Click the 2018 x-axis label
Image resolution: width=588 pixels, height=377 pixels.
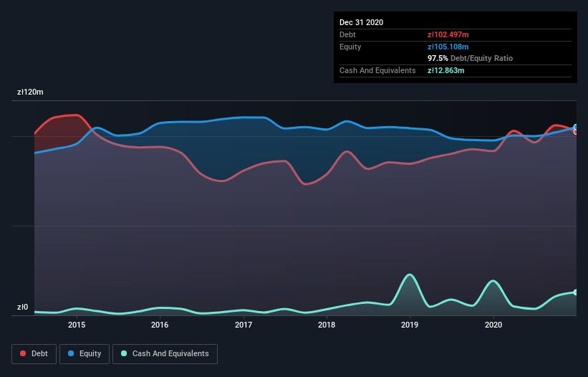327,325
